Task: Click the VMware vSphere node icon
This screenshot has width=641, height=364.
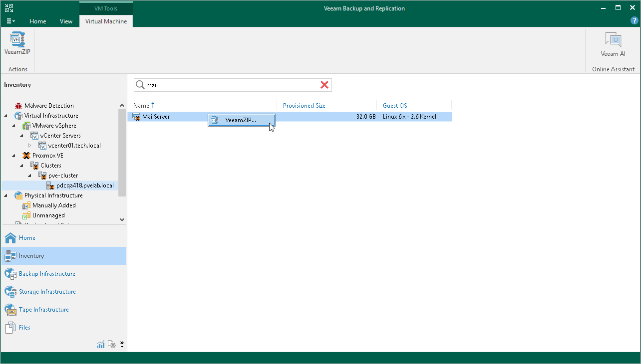Action: (27, 126)
